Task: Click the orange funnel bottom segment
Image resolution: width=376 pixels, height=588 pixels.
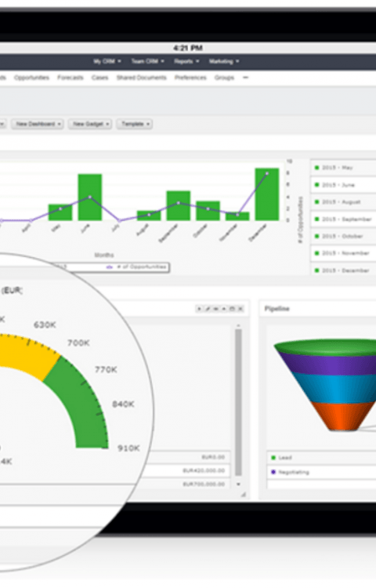Action: [342, 416]
